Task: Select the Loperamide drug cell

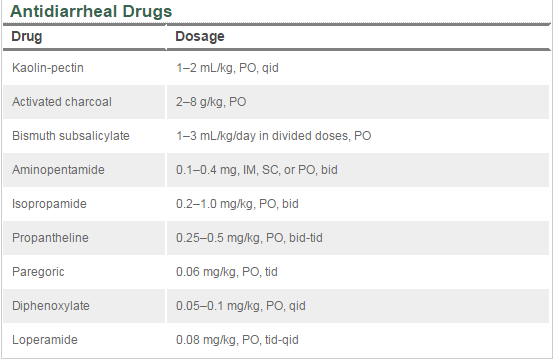Action: 45,340
